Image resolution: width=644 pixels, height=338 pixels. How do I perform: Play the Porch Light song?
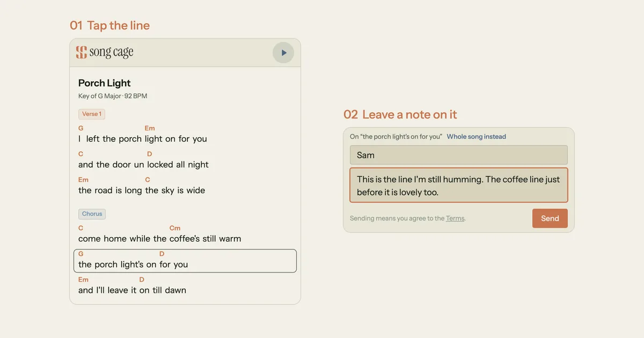tap(283, 53)
